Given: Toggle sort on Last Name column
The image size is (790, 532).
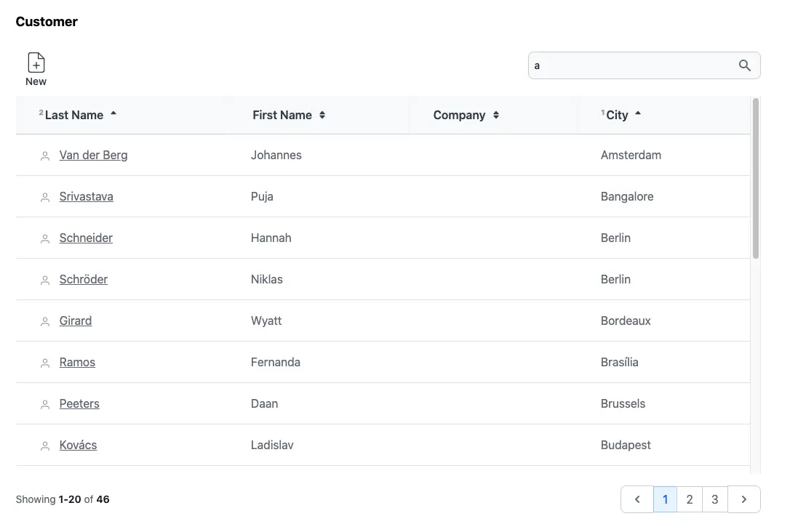Looking at the screenshot, I should [113, 115].
